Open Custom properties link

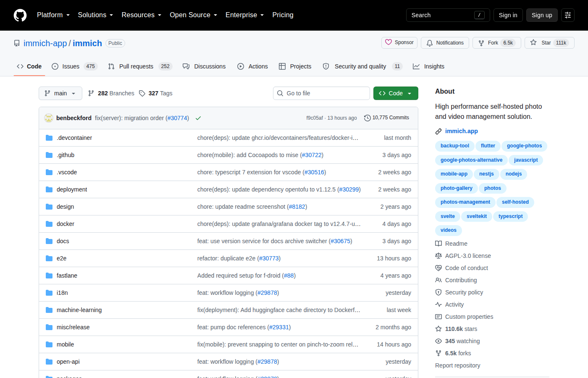[464, 317]
